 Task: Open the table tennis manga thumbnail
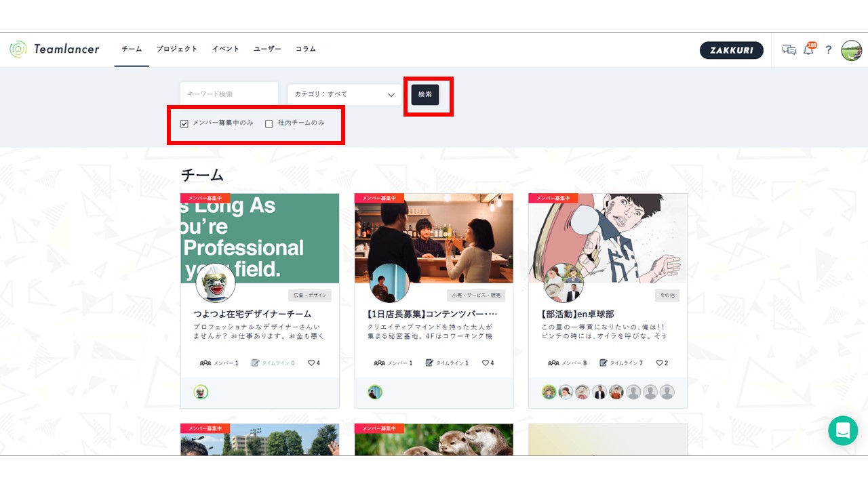point(608,238)
